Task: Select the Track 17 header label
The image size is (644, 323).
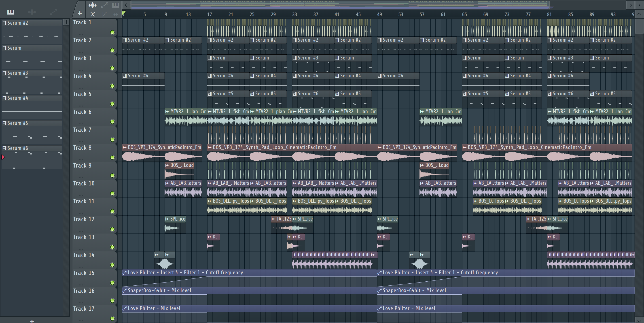Action: 84,308
